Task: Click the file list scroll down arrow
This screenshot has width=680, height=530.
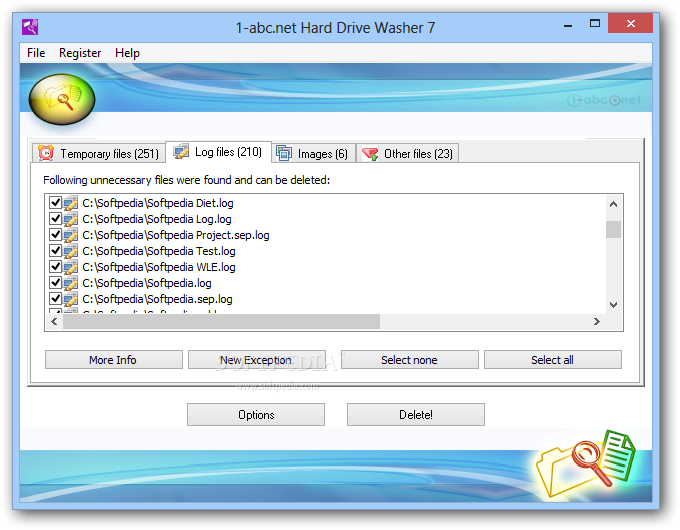Action: tap(613, 305)
